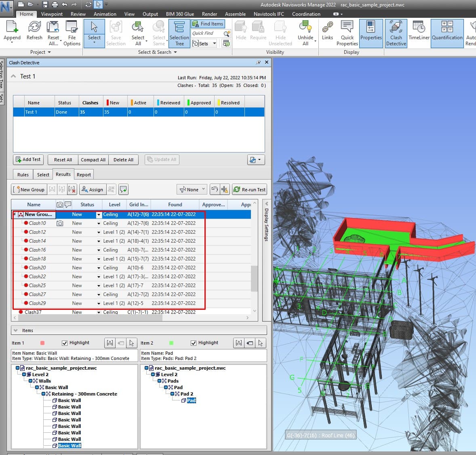Click the remove-from-group icon with red X
Image resolution: width=476 pixels, height=455 pixels.
tap(72, 189)
